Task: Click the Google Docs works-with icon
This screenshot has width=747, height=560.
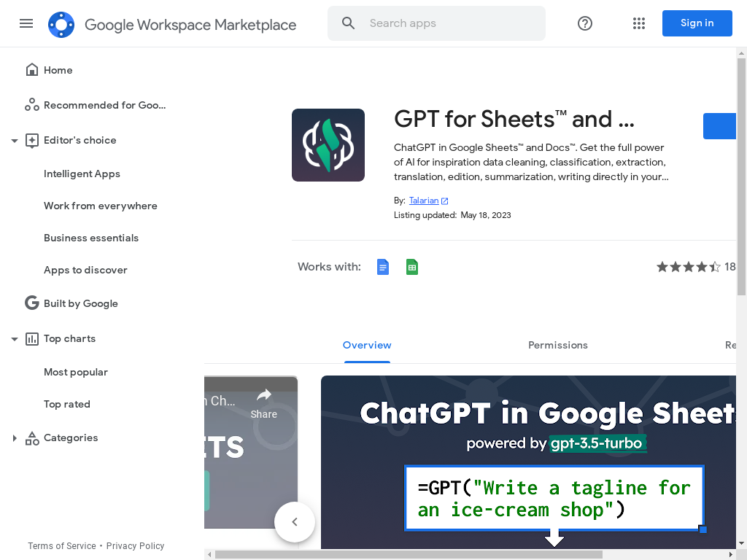Action: [x=382, y=267]
